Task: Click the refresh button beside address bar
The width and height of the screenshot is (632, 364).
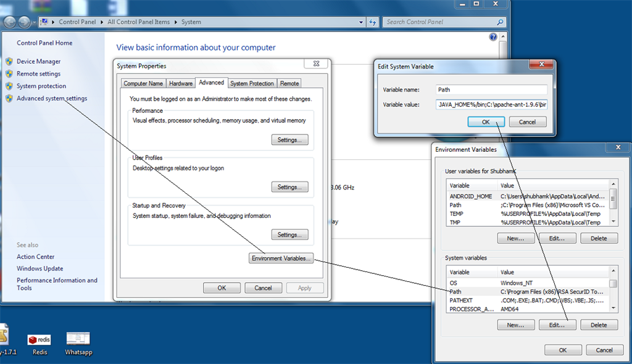Action: click(373, 22)
